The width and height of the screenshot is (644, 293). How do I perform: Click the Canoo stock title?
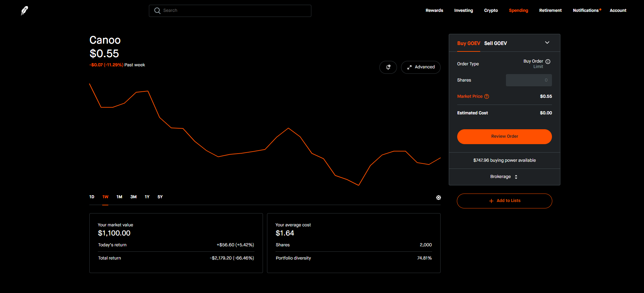pyautogui.click(x=105, y=40)
